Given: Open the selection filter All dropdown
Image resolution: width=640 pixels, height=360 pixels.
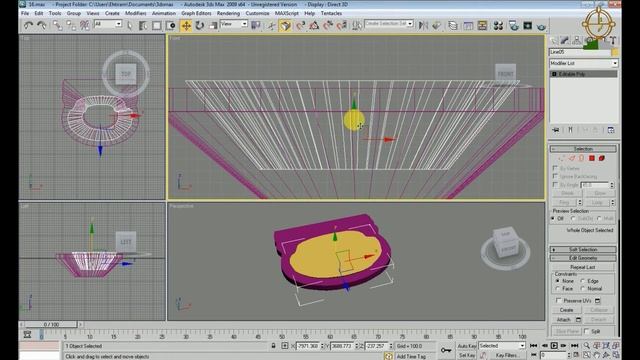Looking at the screenshot, I should coord(108,24).
